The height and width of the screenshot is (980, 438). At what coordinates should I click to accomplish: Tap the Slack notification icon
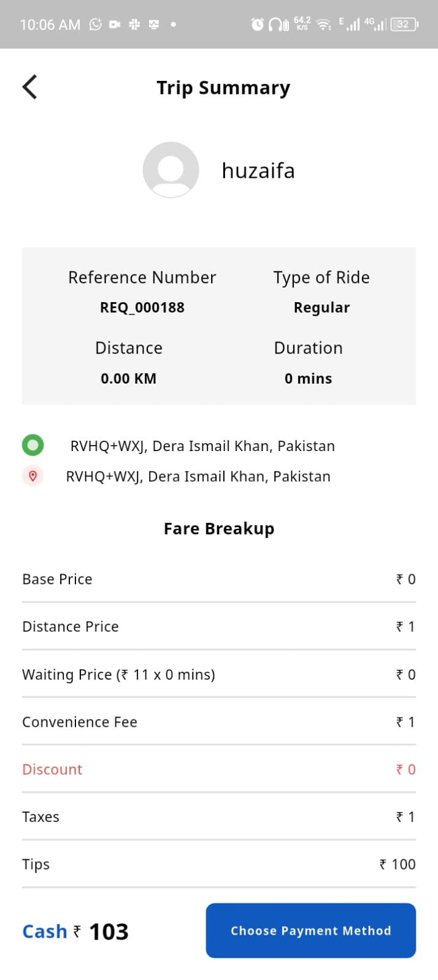pyautogui.click(x=134, y=25)
